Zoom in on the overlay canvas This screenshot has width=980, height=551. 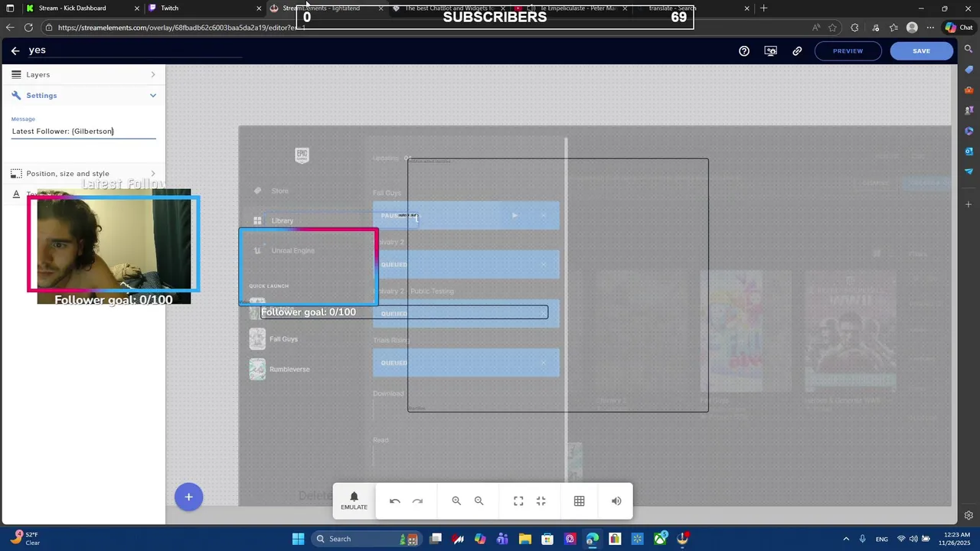[x=456, y=501]
